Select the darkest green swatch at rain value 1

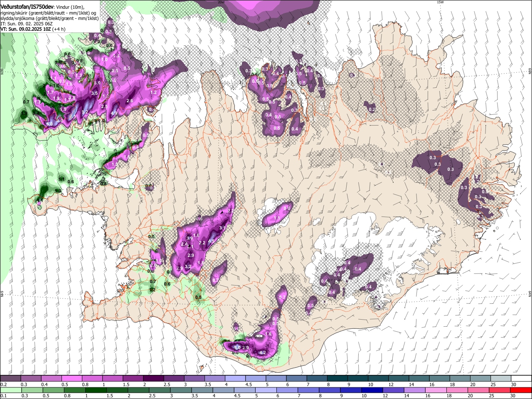click(96, 390)
